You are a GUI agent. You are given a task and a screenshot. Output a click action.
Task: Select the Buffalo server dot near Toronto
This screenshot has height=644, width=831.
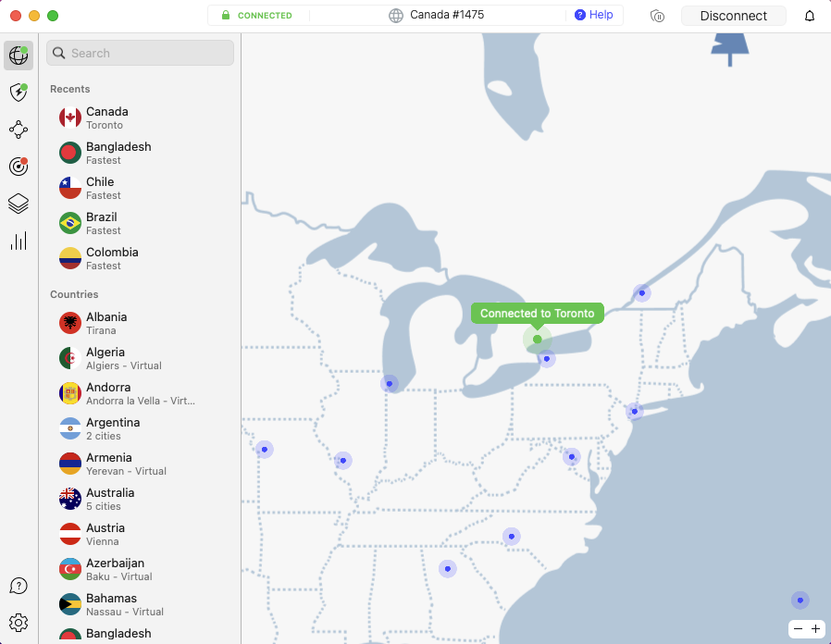[547, 359]
